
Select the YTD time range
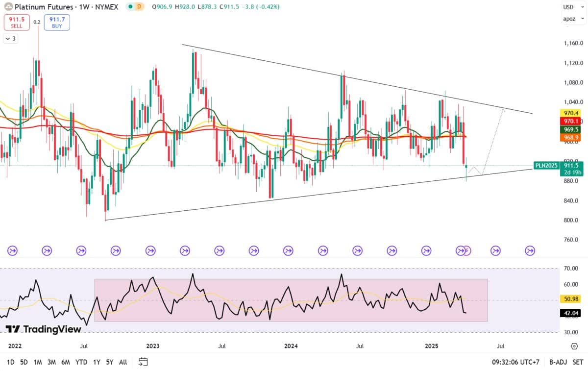[x=81, y=362]
